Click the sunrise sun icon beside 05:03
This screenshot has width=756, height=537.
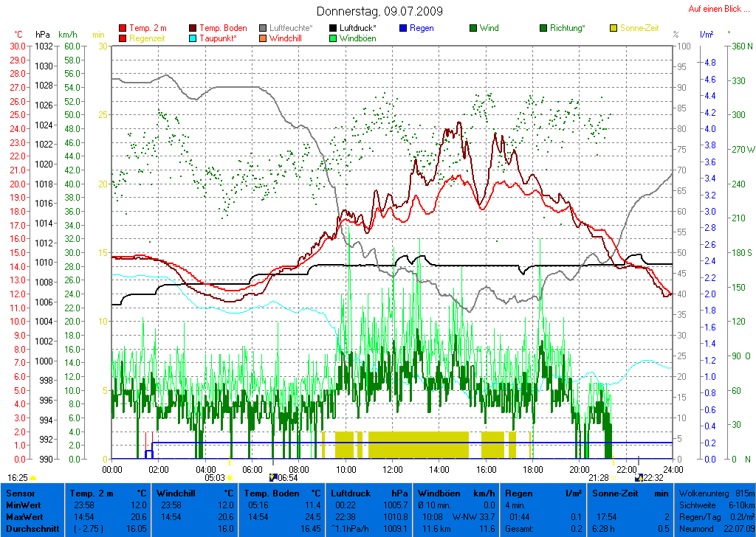[230, 478]
